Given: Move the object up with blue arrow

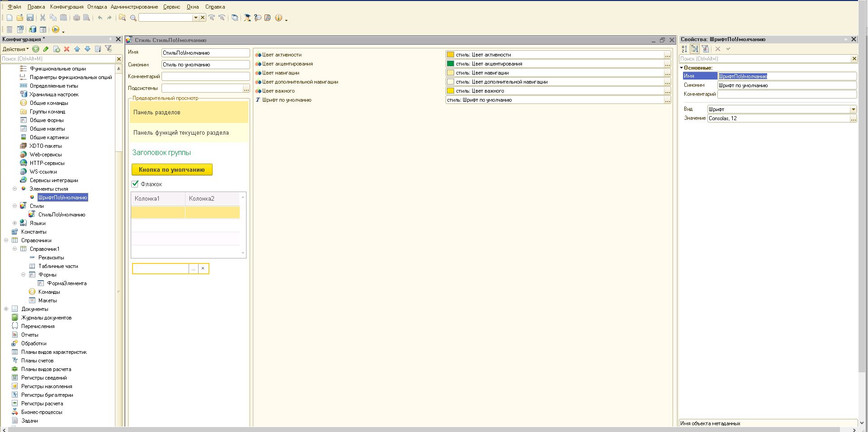Looking at the screenshot, I should (x=77, y=49).
